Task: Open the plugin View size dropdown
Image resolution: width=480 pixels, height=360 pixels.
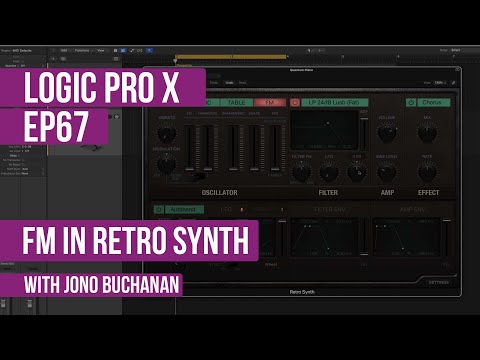Action: pos(440,82)
